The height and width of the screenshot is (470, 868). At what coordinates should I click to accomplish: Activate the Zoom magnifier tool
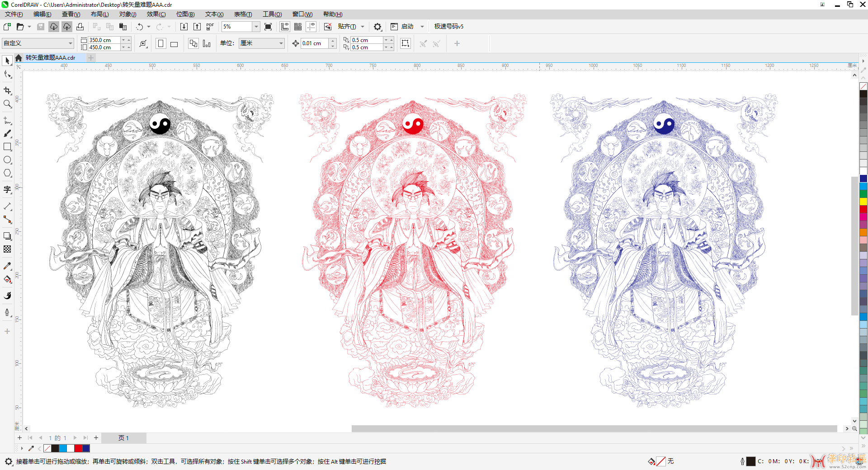7,104
